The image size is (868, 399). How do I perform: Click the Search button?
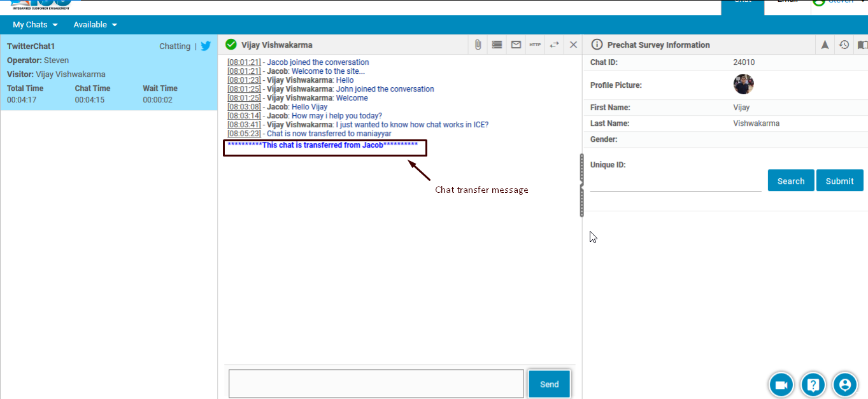[x=790, y=181]
